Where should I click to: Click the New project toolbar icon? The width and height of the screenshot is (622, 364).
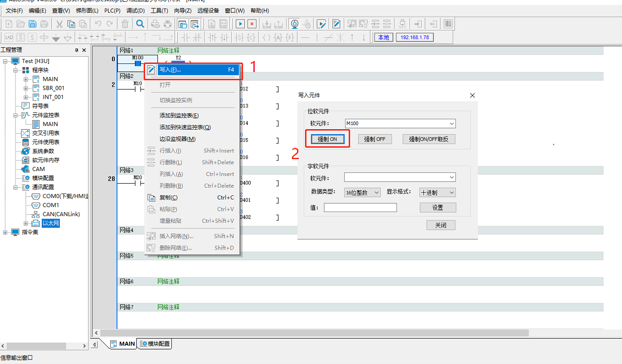click(10, 24)
